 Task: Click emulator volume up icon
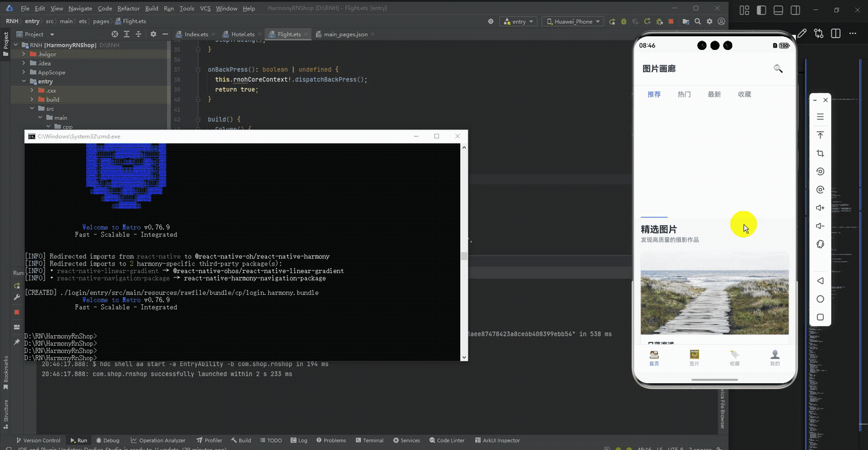coord(820,207)
